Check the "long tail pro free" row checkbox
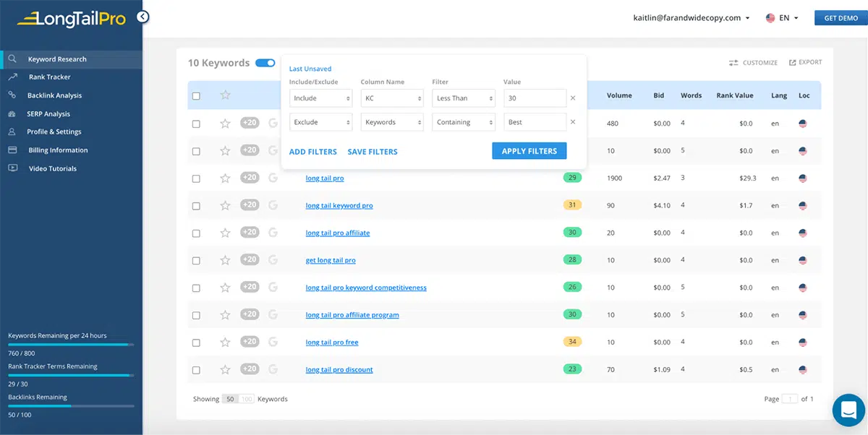The image size is (868, 435). click(x=196, y=343)
